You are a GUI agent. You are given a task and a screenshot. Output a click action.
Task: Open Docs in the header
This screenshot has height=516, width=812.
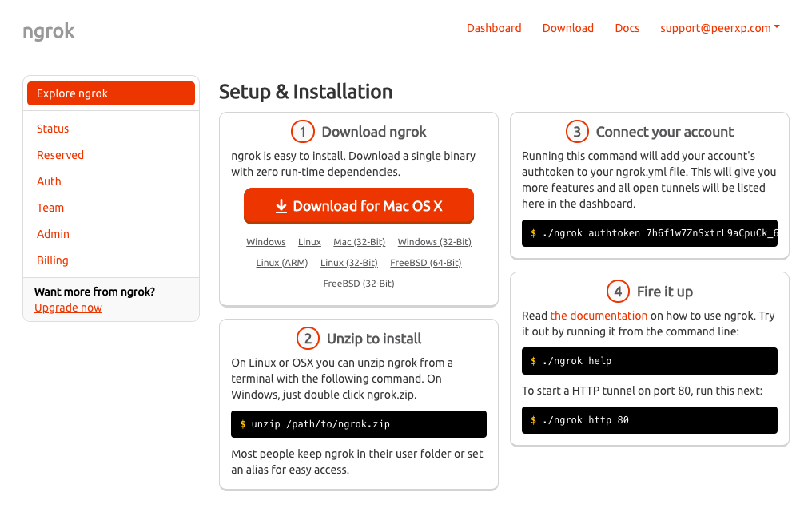[627, 28]
